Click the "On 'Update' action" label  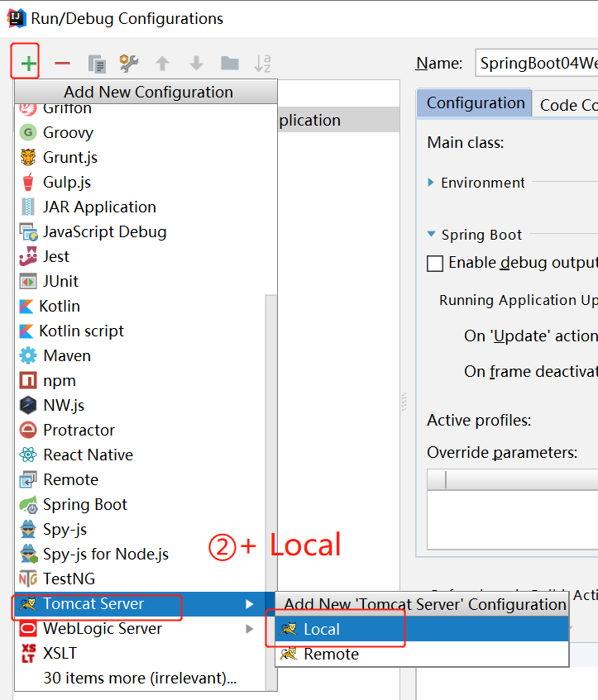point(531,336)
